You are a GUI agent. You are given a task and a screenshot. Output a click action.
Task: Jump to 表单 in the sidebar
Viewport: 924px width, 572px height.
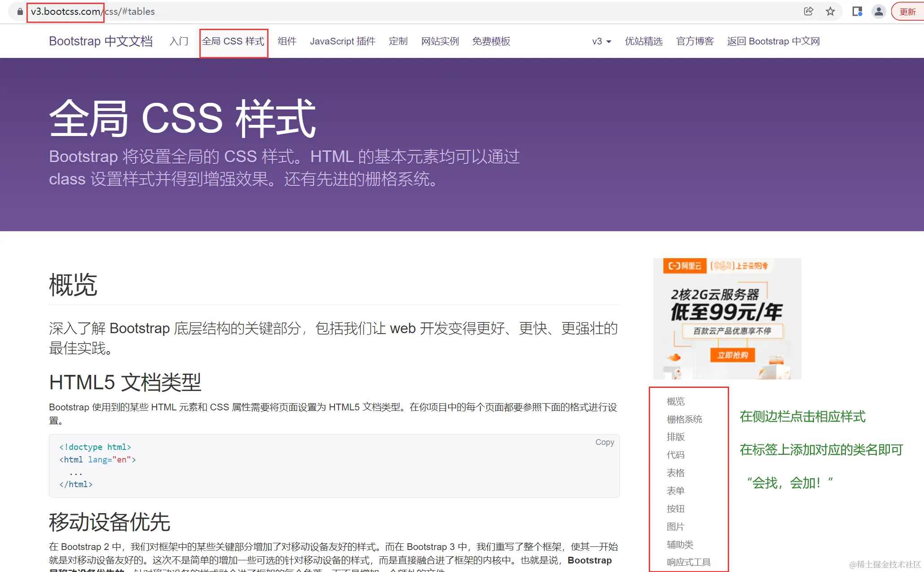click(x=675, y=491)
